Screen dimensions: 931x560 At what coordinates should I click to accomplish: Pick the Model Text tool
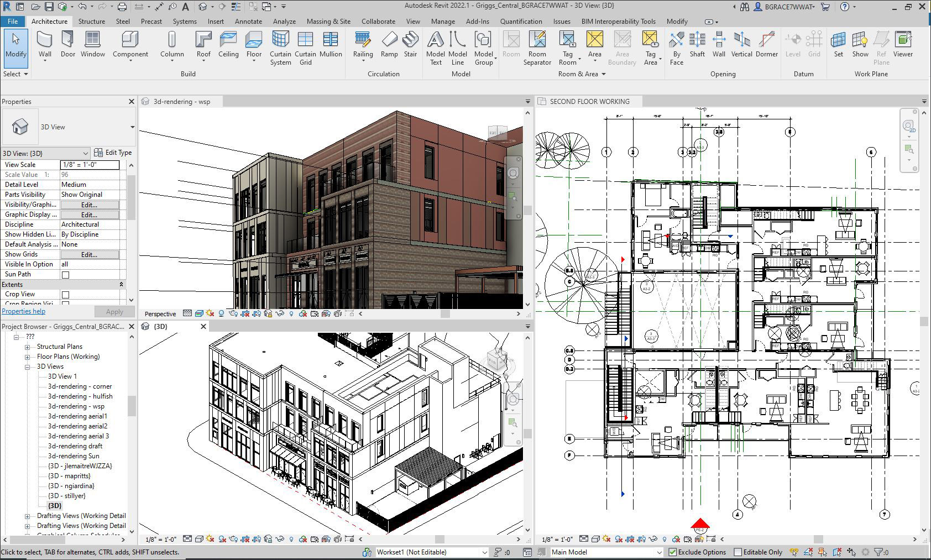(436, 48)
